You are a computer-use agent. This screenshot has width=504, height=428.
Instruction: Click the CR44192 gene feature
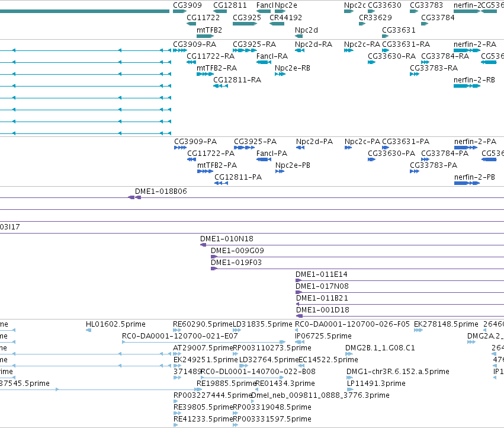(277, 24)
